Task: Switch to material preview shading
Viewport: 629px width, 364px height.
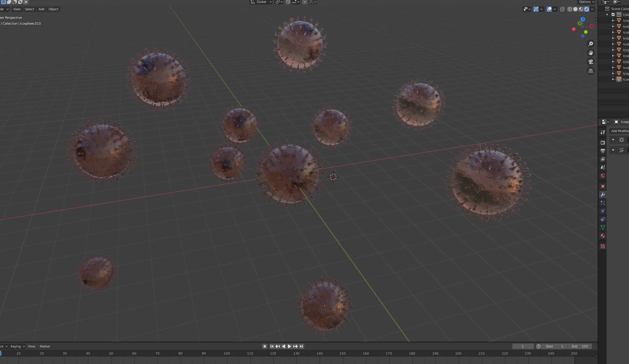Action: tap(581, 9)
